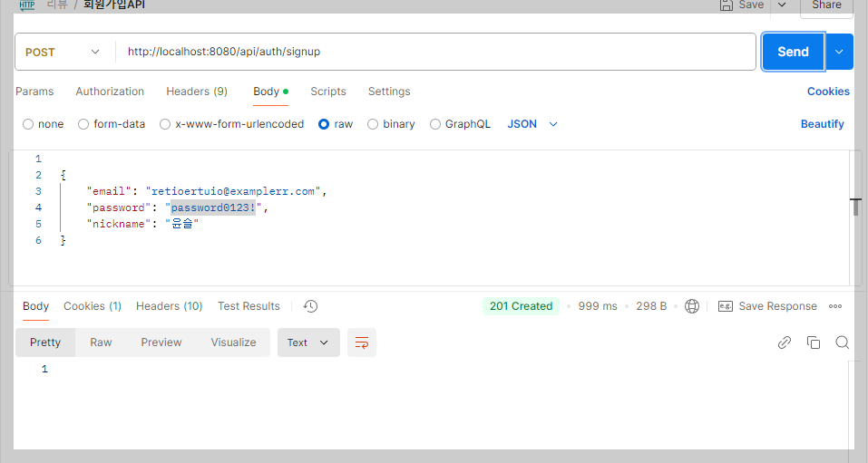The height and width of the screenshot is (463, 868).
Task: Click the Save floppy disk icon
Action: point(727,5)
